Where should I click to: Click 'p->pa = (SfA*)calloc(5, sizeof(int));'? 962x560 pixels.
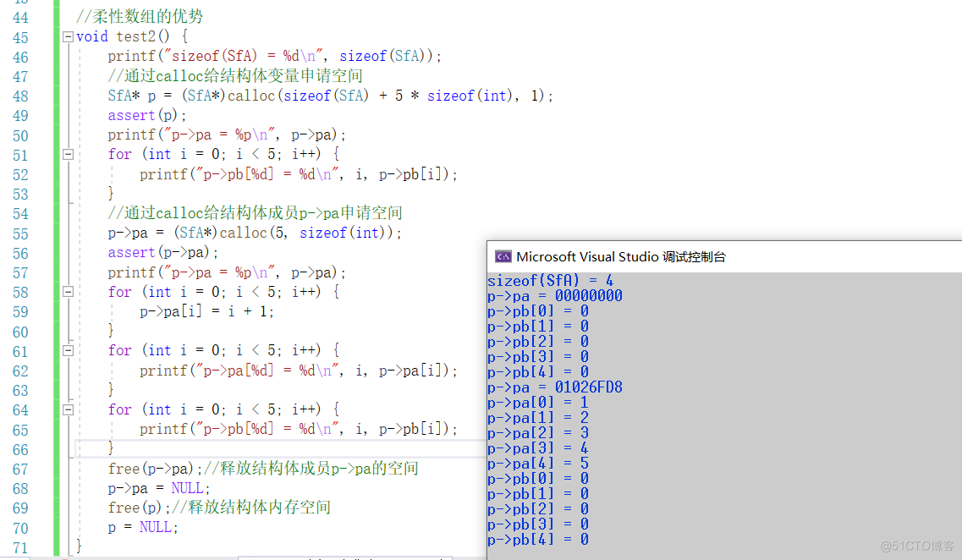pyautogui.click(x=255, y=233)
